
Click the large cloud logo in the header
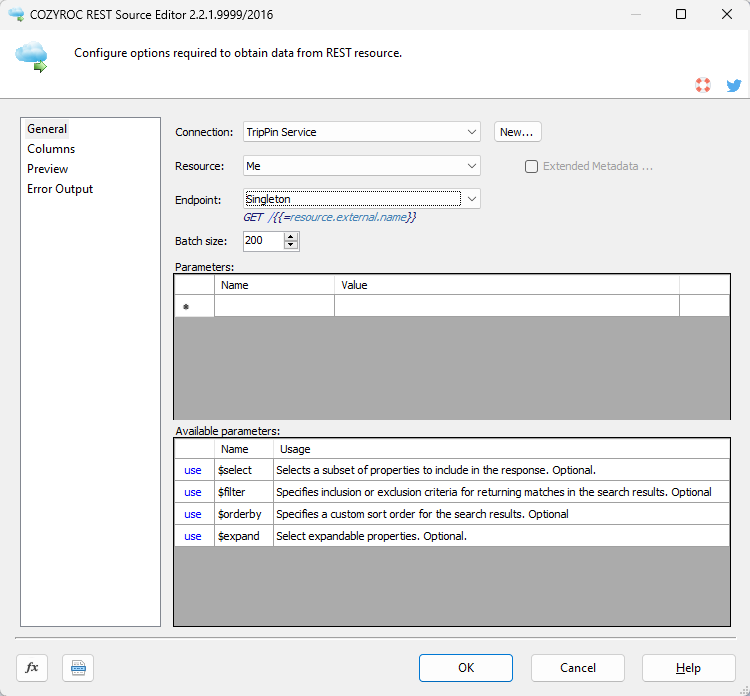tap(32, 57)
